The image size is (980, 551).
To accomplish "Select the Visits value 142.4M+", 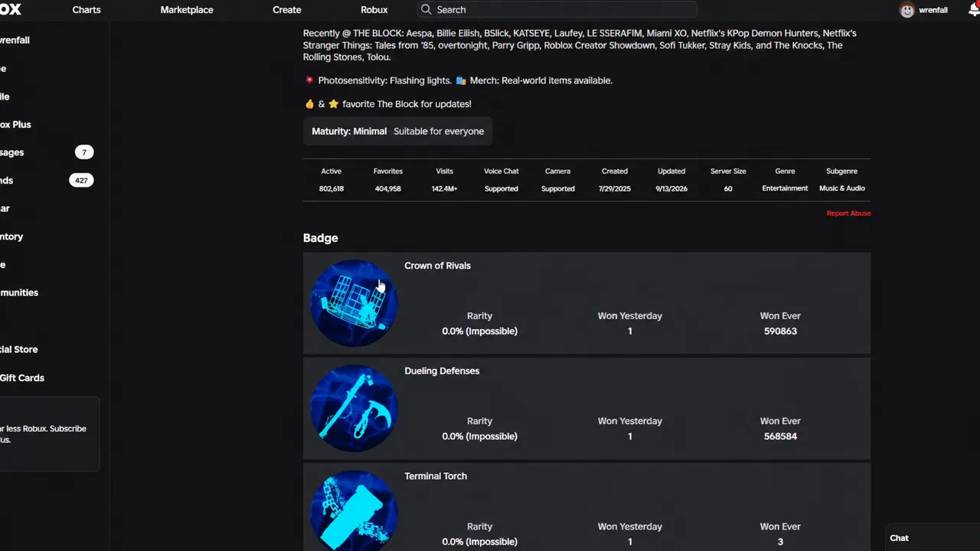I will click(445, 189).
